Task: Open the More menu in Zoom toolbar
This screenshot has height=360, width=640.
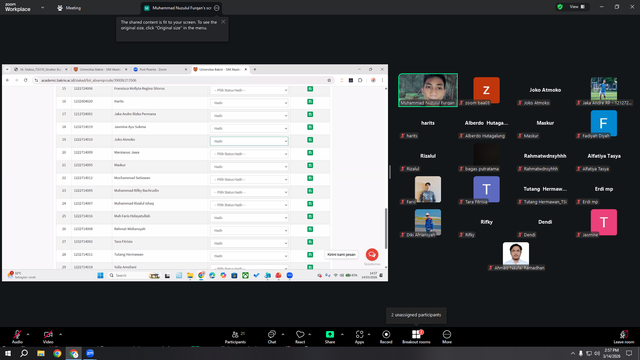Action: [x=447, y=337]
